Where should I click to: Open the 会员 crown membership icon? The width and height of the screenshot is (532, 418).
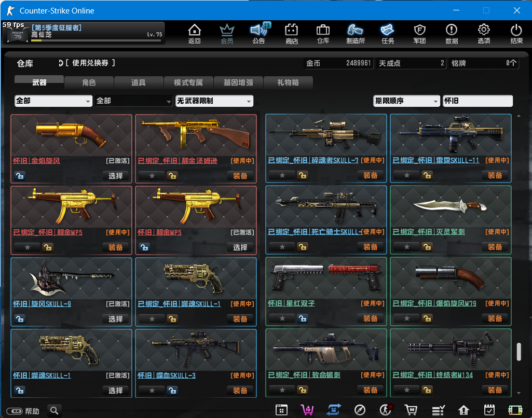click(227, 34)
